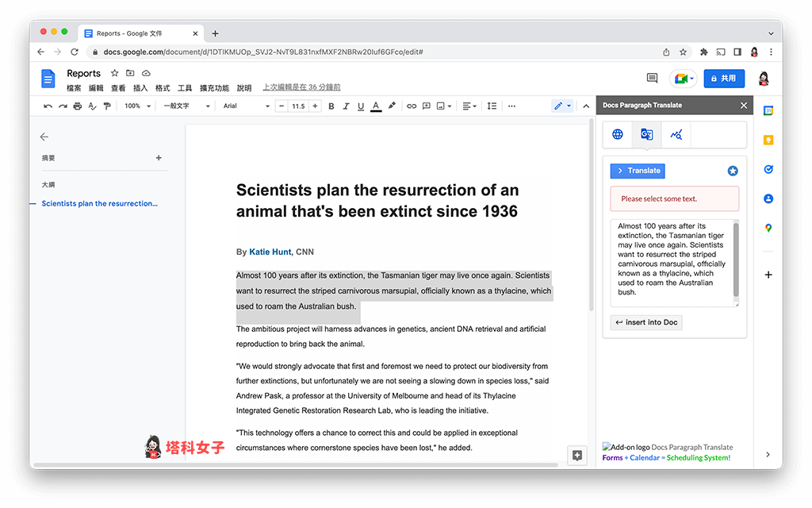The width and height of the screenshot is (812, 508).
Task: Get add-ons with the side panel plus
Action: 768,275
